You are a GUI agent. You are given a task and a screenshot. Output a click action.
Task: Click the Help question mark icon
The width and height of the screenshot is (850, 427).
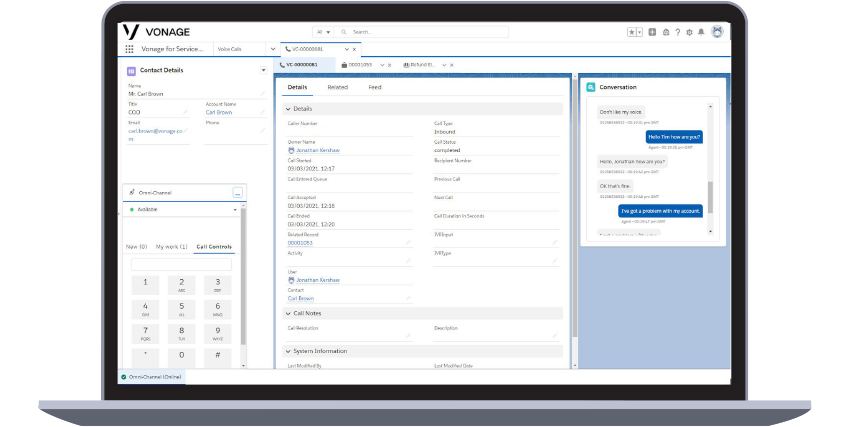pos(677,32)
